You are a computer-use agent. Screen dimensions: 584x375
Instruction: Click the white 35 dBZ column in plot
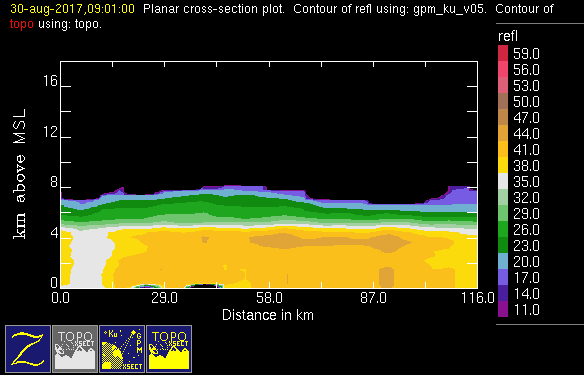[x=89, y=259]
